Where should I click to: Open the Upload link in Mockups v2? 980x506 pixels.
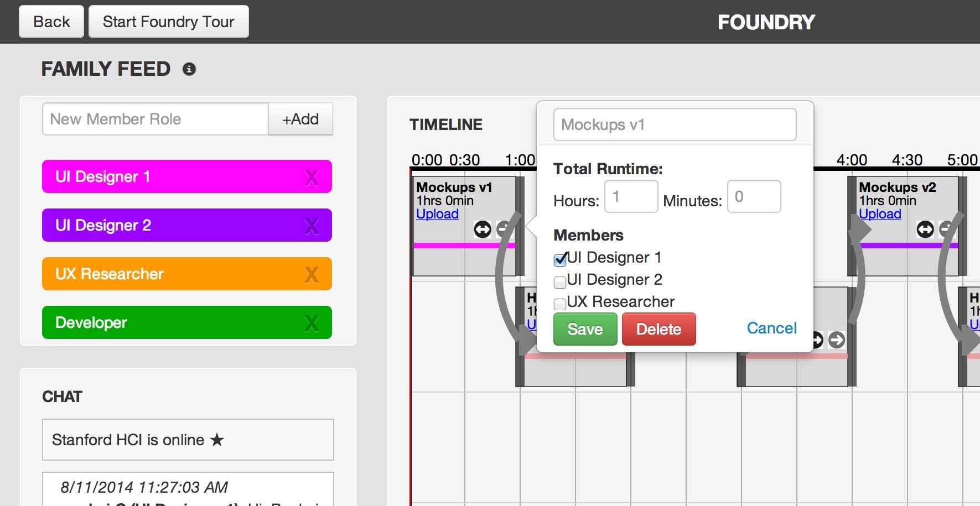click(x=880, y=214)
